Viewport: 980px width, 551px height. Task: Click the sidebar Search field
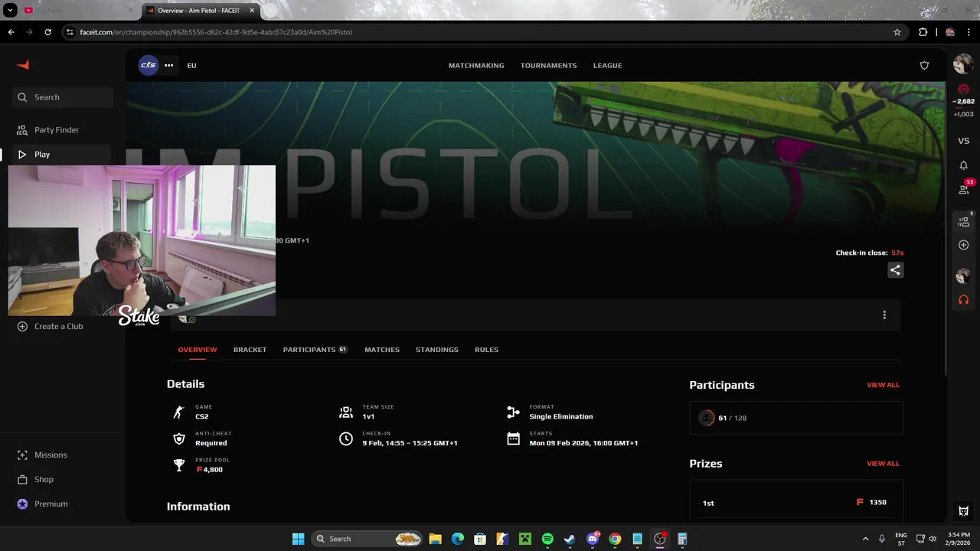[x=63, y=97]
